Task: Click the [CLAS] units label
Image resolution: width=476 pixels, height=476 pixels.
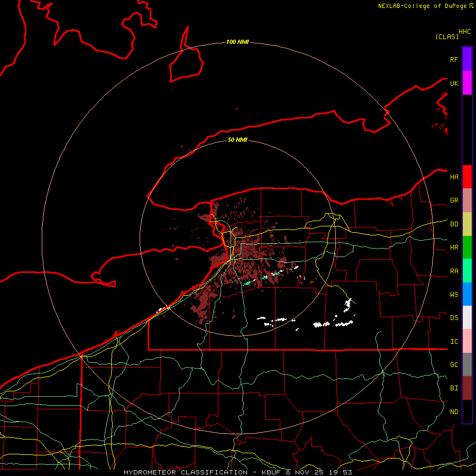Action: pos(447,36)
